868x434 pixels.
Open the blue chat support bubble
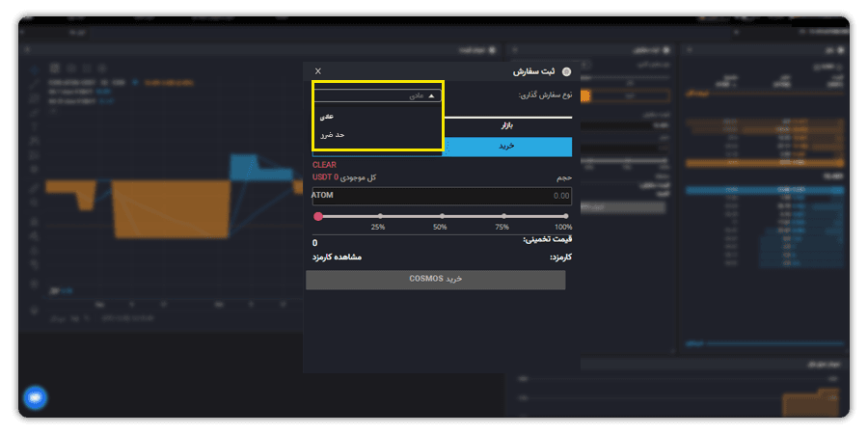(36, 397)
